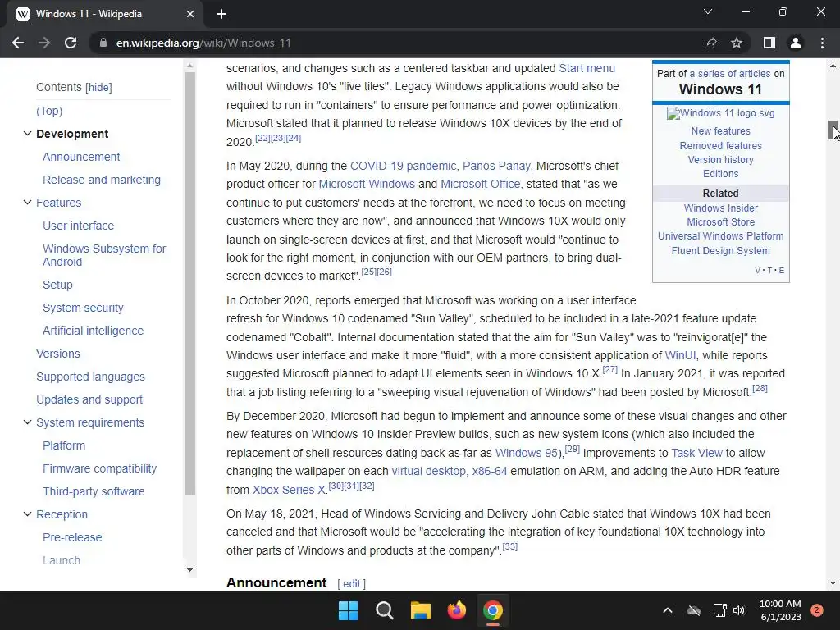Open Removed features in infobox
The height and width of the screenshot is (630, 840).
tap(720, 146)
